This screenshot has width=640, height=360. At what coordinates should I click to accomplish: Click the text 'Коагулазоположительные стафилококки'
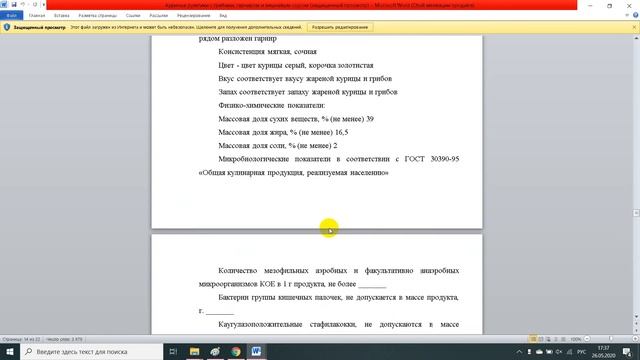(287, 324)
